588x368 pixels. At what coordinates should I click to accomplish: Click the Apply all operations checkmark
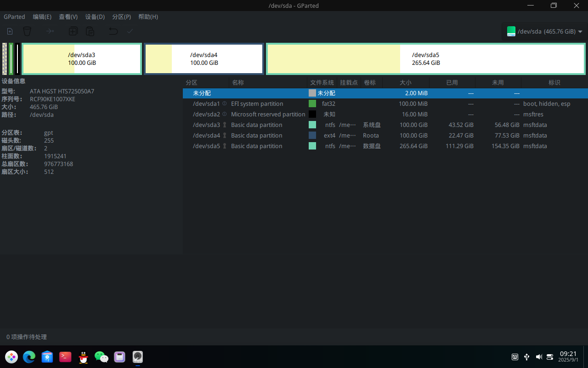tap(130, 31)
